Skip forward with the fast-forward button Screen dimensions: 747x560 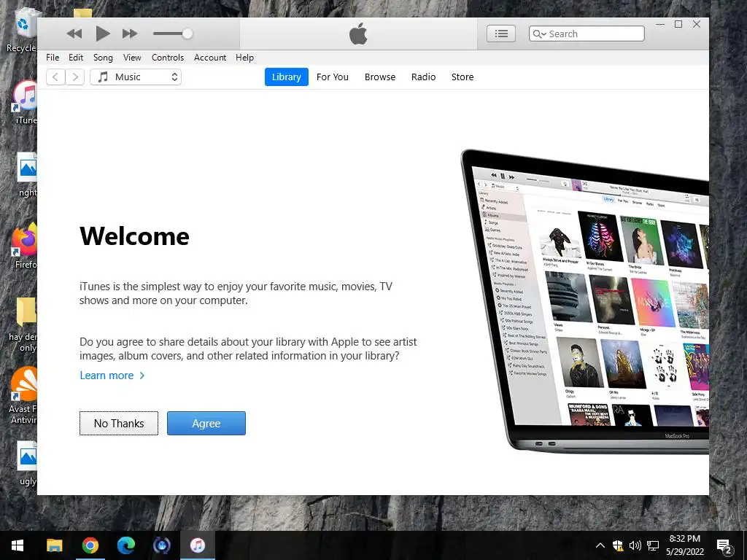130,34
